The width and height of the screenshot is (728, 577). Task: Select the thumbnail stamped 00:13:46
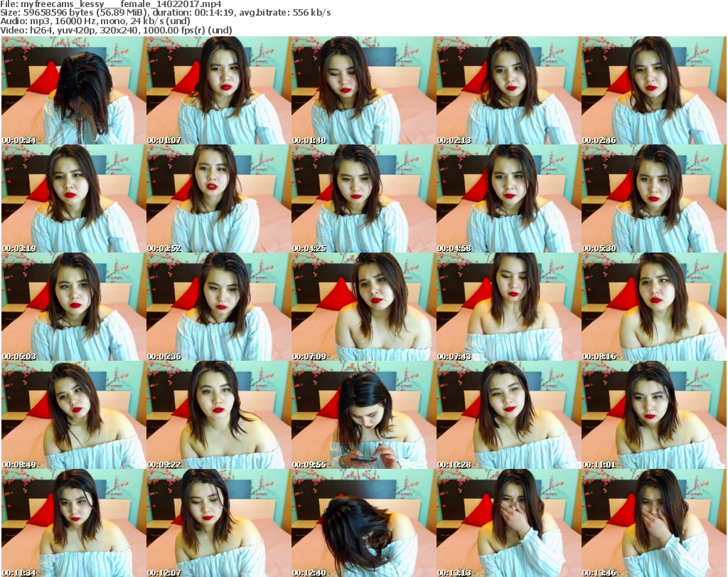coord(654,523)
